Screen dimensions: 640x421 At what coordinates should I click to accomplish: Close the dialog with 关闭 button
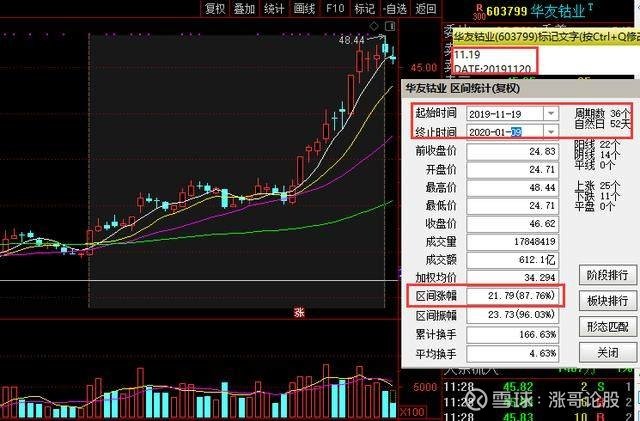[x=606, y=353]
